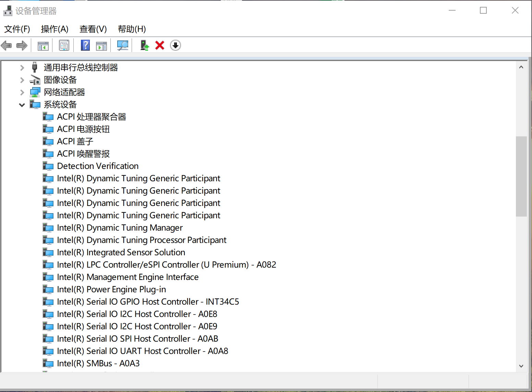Open the 文件(F) menu
This screenshot has height=392, width=532.
[x=17, y=29]
